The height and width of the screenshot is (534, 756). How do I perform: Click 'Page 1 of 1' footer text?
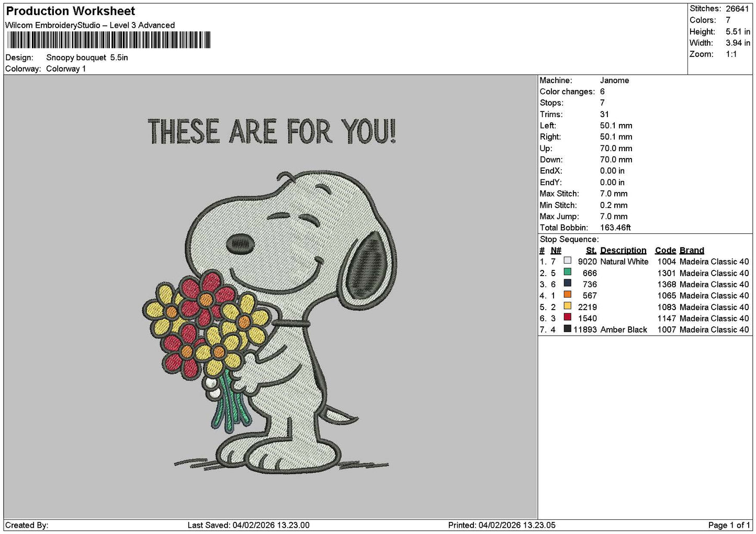pos(729,525)
